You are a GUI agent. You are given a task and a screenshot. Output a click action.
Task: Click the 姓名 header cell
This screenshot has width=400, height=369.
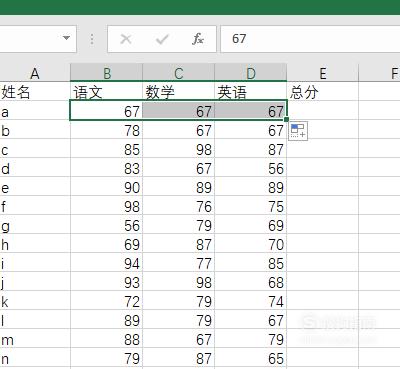point(35,92)
